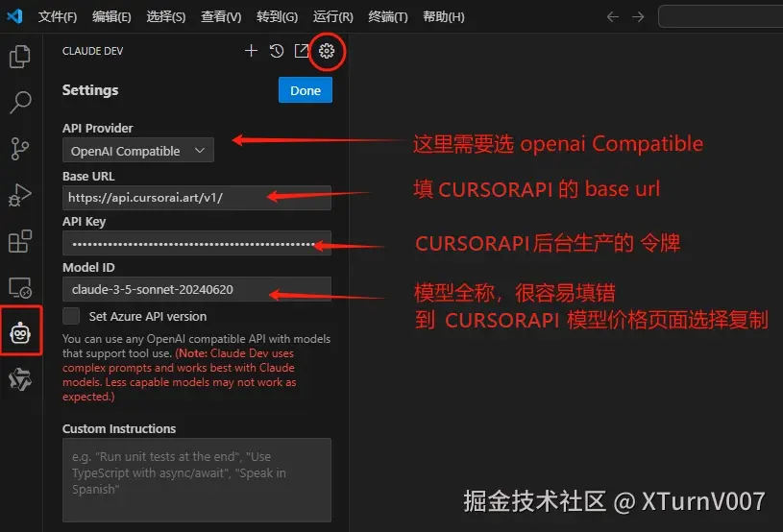Viewport: 783px width, 532px height.
Task: Click the CLAUDE DEV panel title
Action: click(x=92, y=51)
